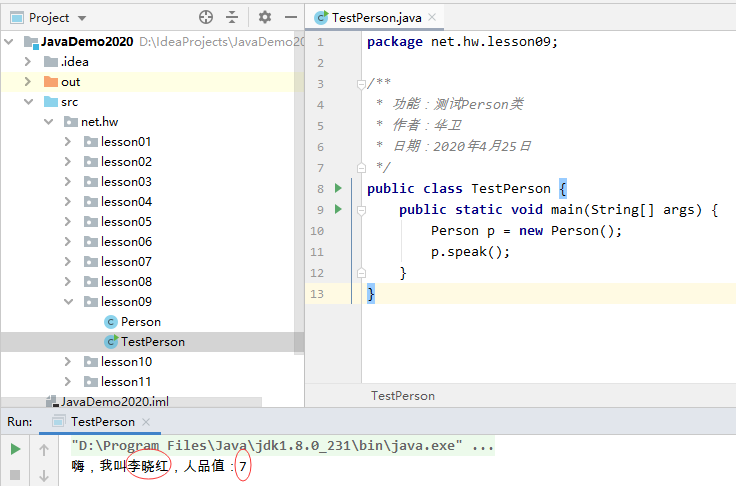Click the TestPerson runnable class icon
The width and height of the screenshot is (736, 486).
111,342
